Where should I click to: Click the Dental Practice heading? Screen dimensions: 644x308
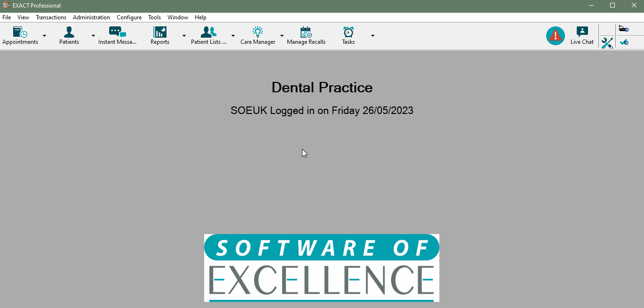pyautogui.click(x=322, y=88)
